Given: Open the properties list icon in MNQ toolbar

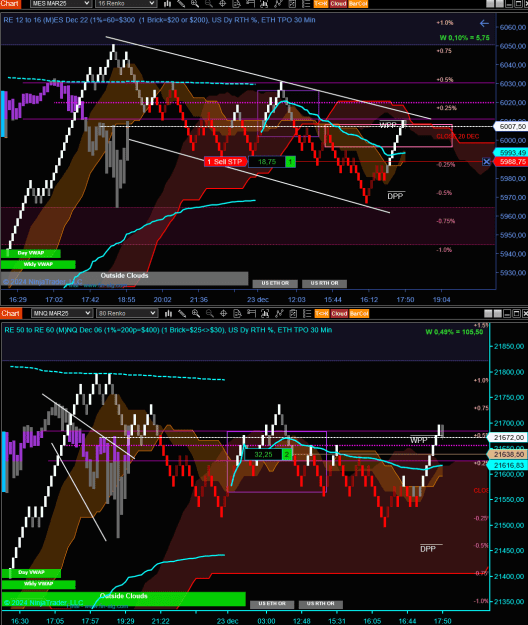Looking at the screenshot, I should click(x=307, y=314).
